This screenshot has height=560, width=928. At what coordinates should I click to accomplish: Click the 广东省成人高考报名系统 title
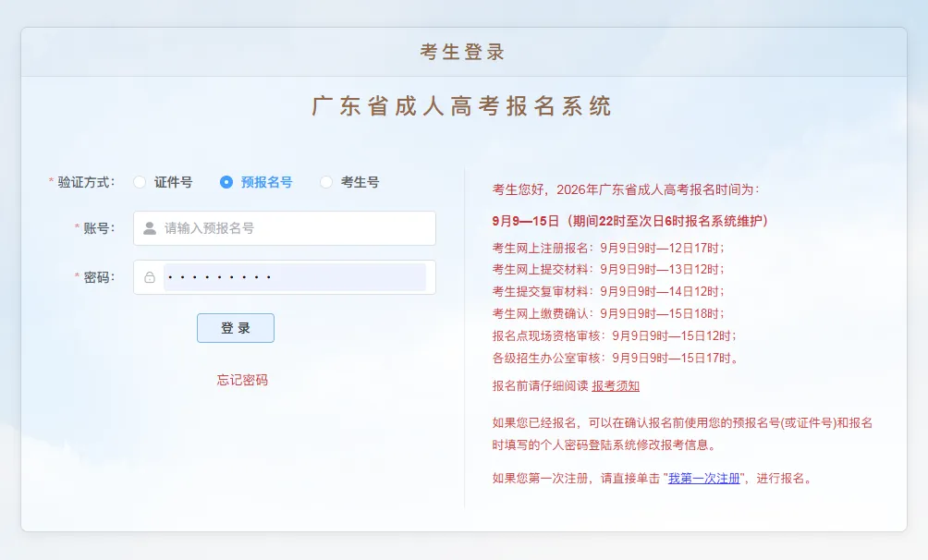462,106
